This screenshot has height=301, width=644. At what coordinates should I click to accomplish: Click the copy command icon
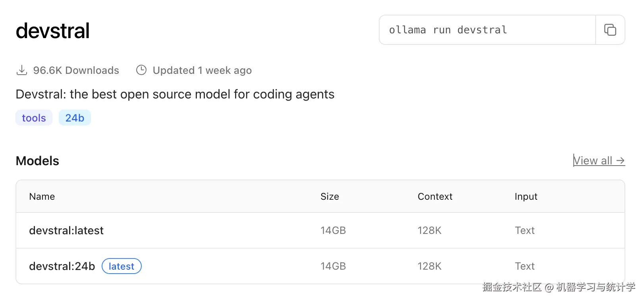click(x=610, y=30)
